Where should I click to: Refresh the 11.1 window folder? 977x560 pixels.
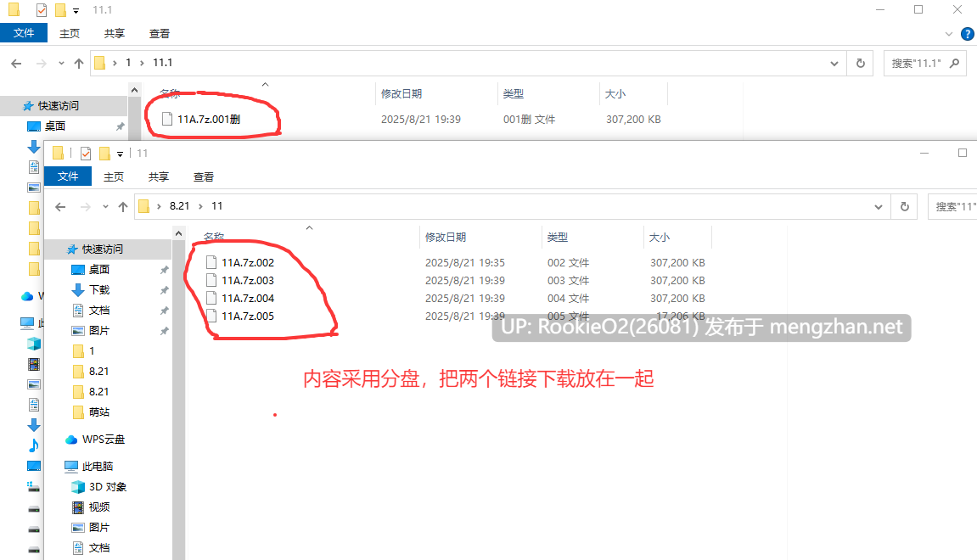pos(861,63)
